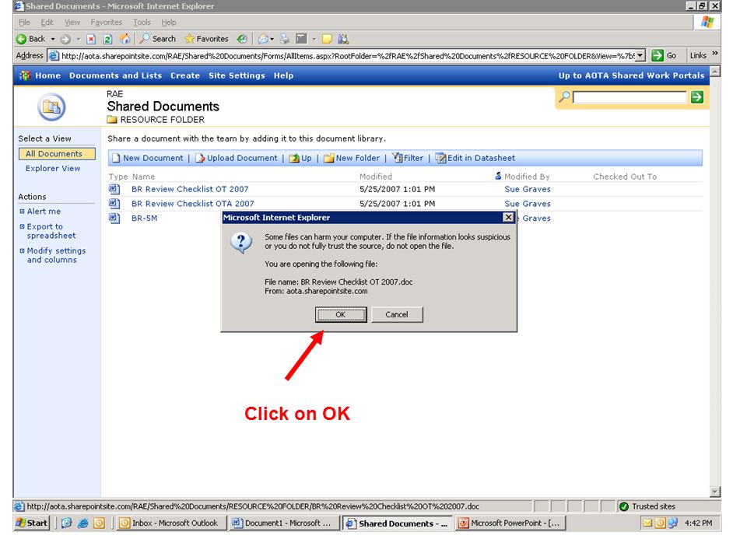Click OK in the security dialog
The width and height of the screenshot is (747, 560).
click(341, 315)
